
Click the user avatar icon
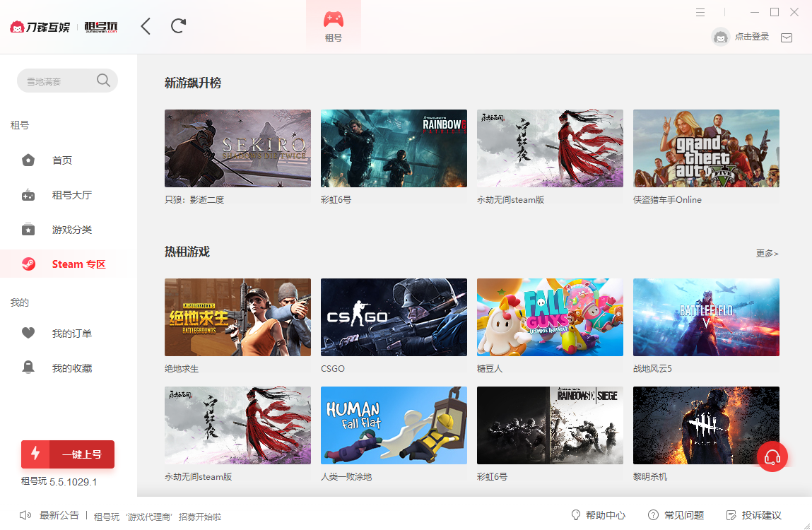pyautogui.click(x=720, y=37)
